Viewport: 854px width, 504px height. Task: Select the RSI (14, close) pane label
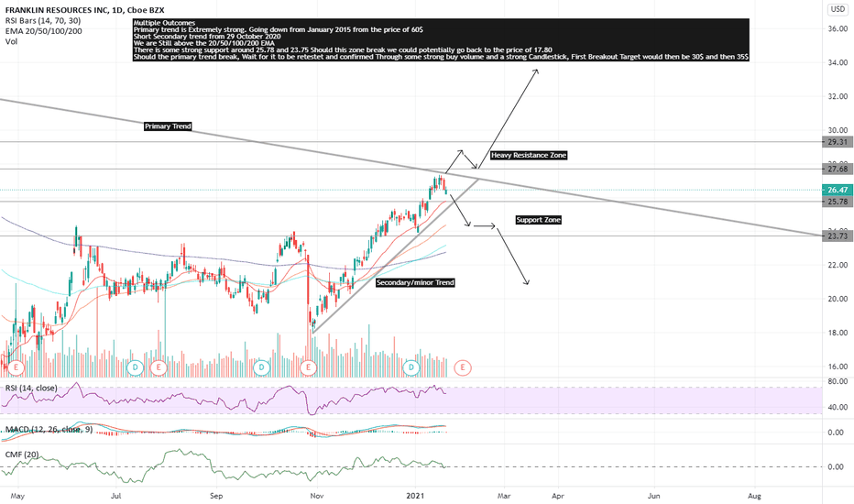31,388
